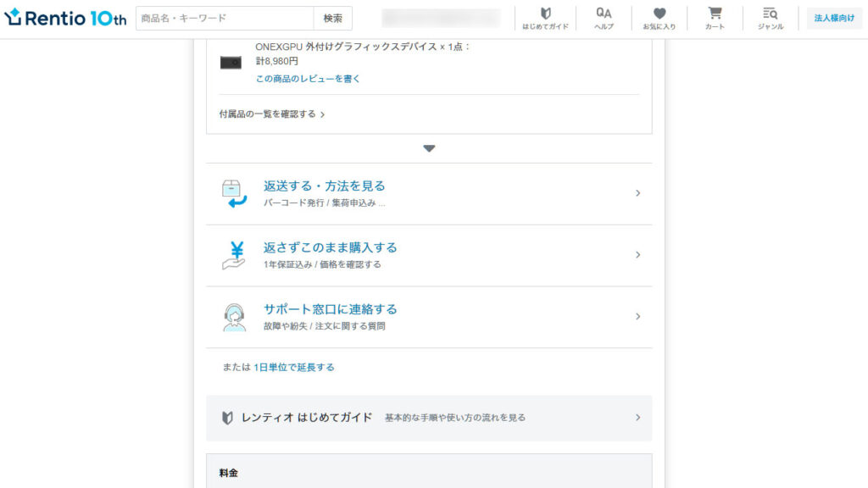Open レンティオ はじめてガイド banner
868x488 pixels.
[429, 419]
